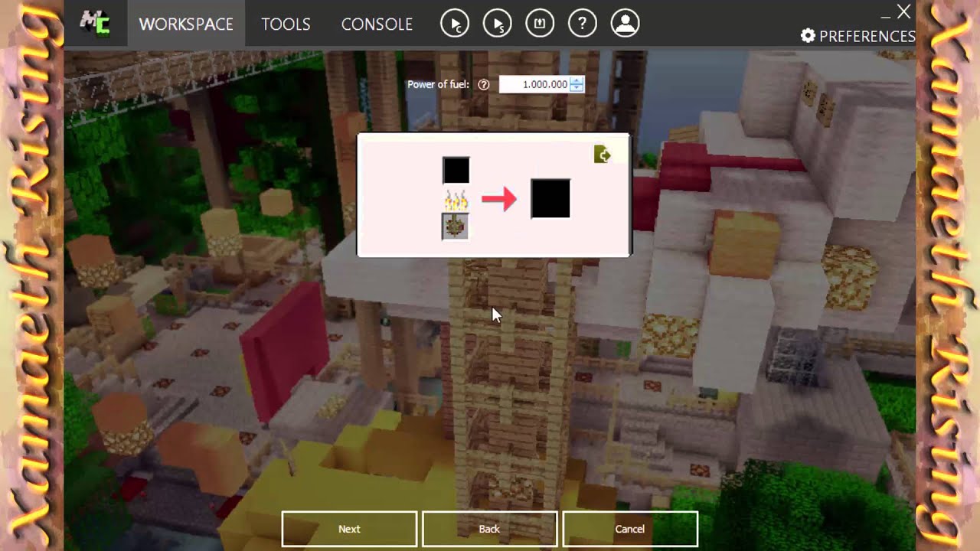
Task: Run the server with play-S icon
Action: pos(498,24)
